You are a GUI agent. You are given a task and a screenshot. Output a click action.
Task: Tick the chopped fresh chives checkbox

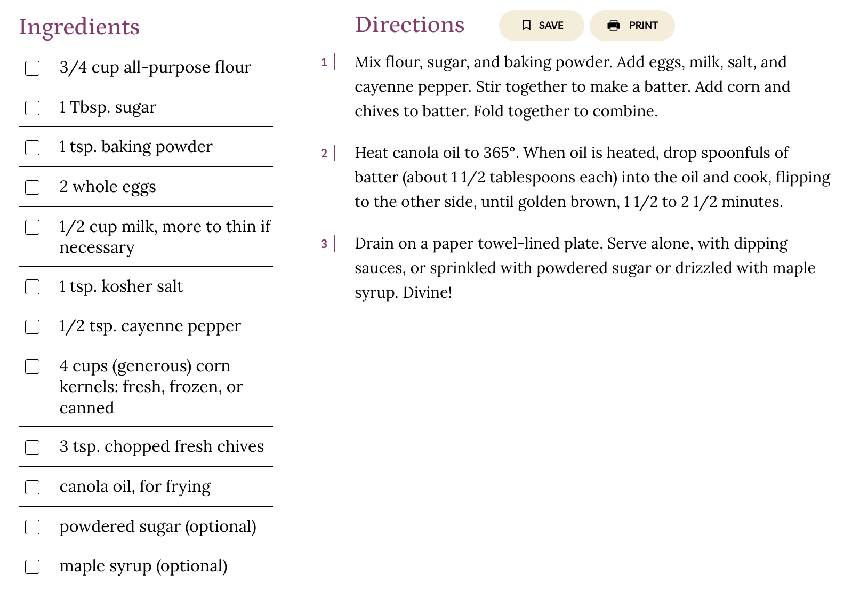click(x=33, y=448)
